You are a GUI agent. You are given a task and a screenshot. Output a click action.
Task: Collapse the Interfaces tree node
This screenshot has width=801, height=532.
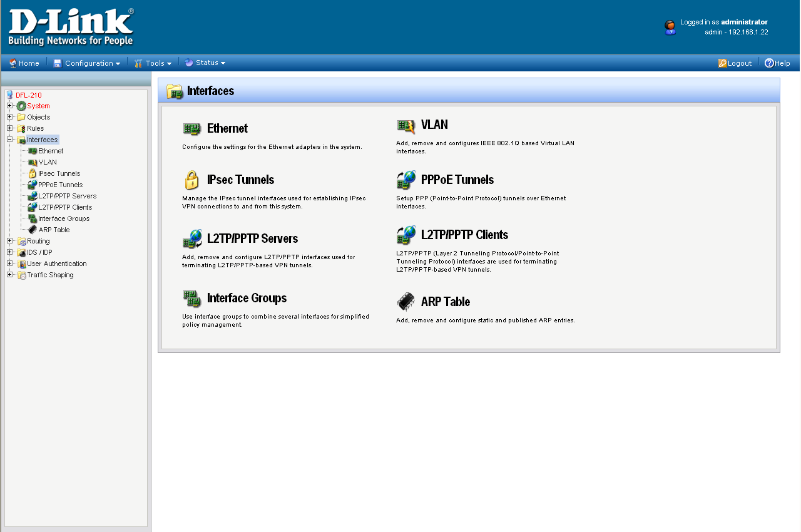tap(10, 140)
